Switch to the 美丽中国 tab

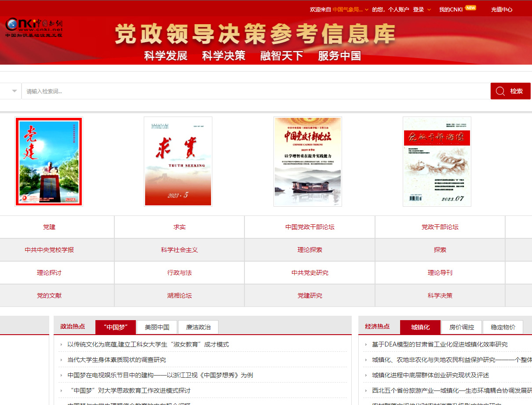pyautogui.click(x=157, y=327)
